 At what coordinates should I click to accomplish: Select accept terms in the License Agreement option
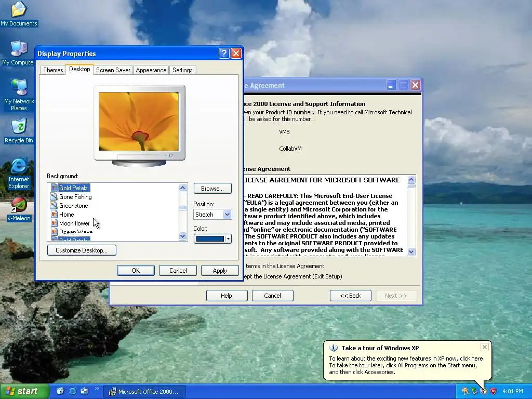point(284,266)
